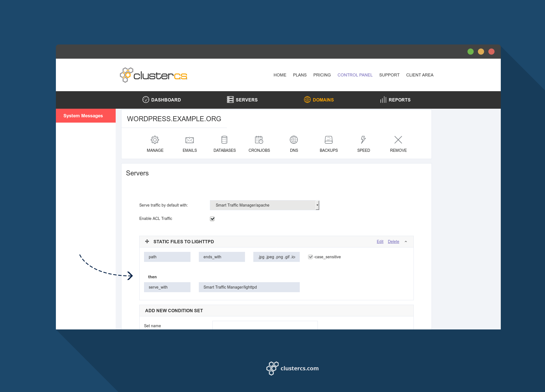Open the Manage gear icon
This screenshot has width=545, height=392.
(155, 140)
